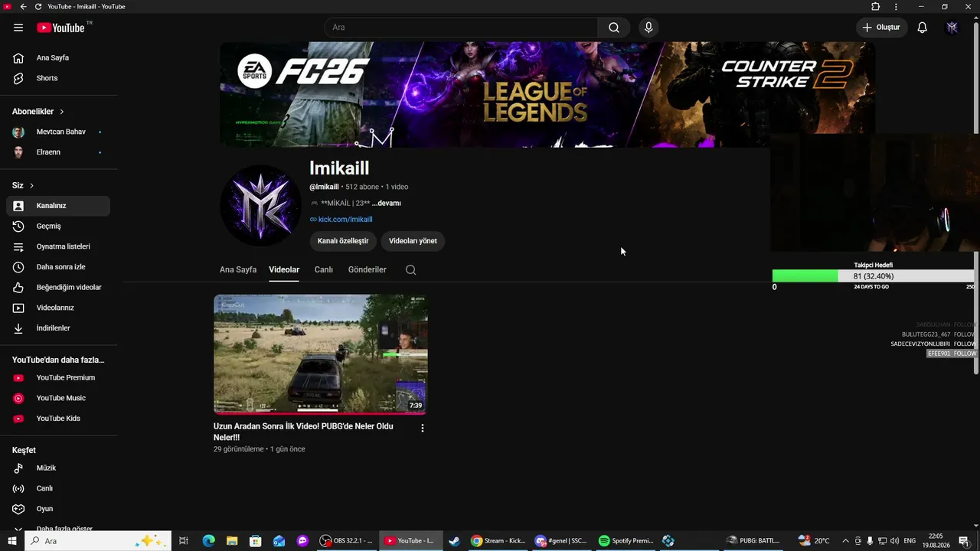Open the Chrome Stream - Kick window
The image size is (980, 551).
(498, 541)
